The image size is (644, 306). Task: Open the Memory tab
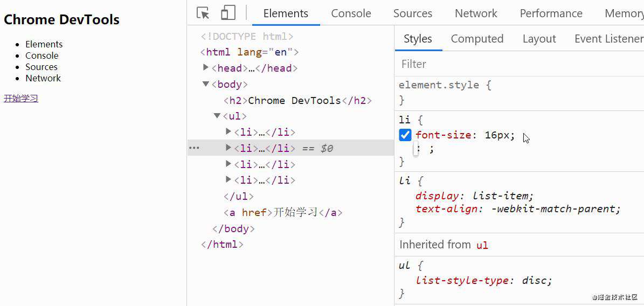pyautogui.click(x=624, y=13)
